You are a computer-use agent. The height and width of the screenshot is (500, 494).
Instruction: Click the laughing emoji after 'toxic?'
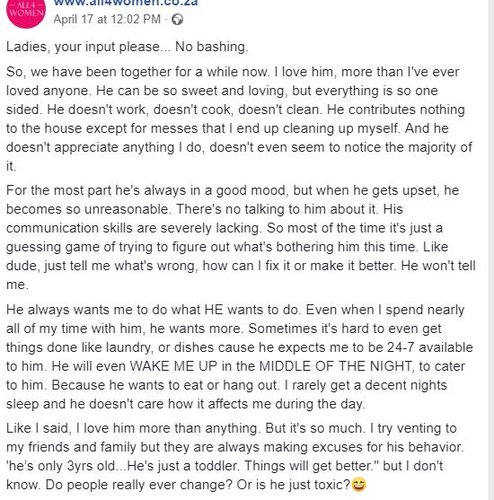359,484
